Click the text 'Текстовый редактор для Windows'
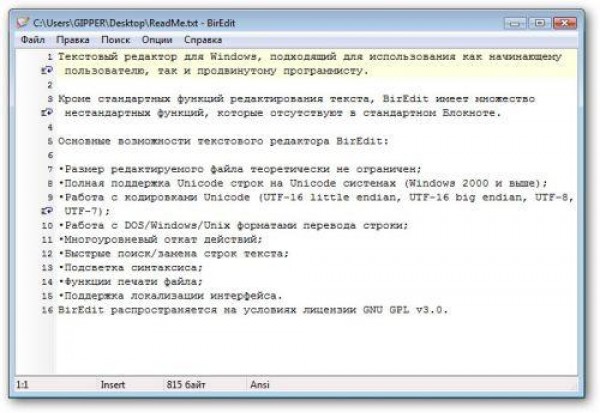The image size is (600, 413). pos(157,57)
